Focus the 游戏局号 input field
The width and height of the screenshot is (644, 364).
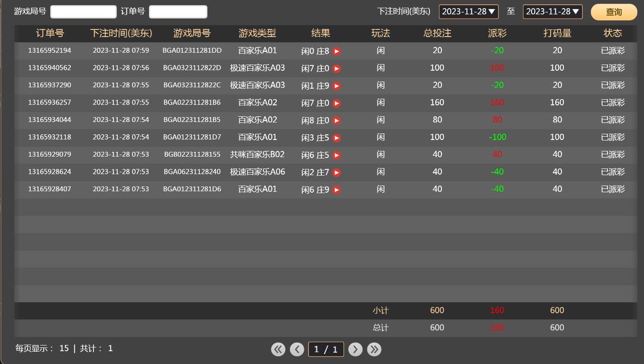pyautogui.click(x=84, y=11)
